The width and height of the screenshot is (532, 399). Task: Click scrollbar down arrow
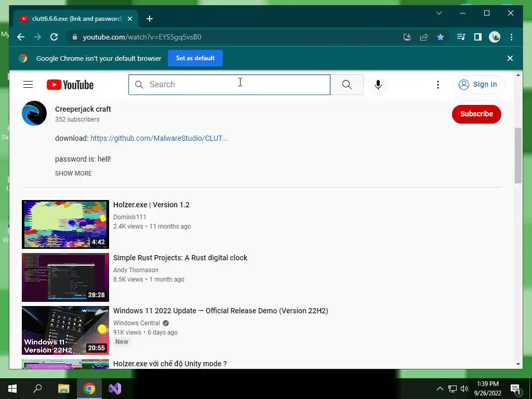pyautogui.click(x=518, y=364)
